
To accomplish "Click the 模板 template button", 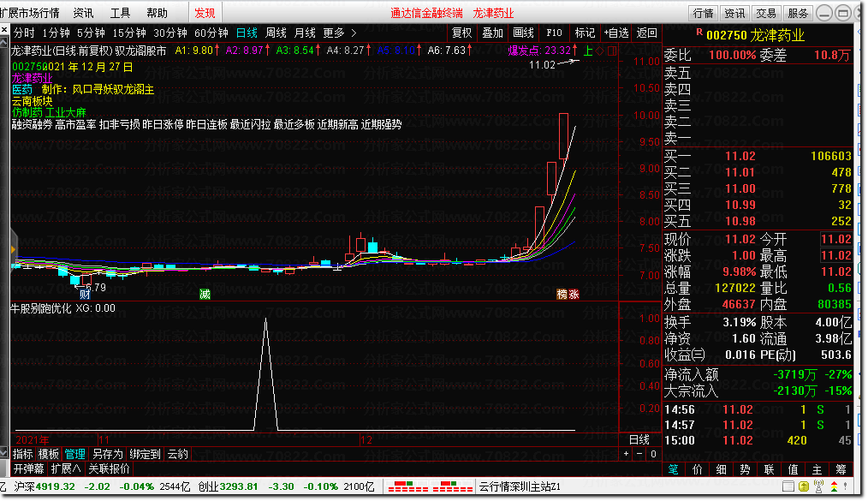I will coord(49,455).
